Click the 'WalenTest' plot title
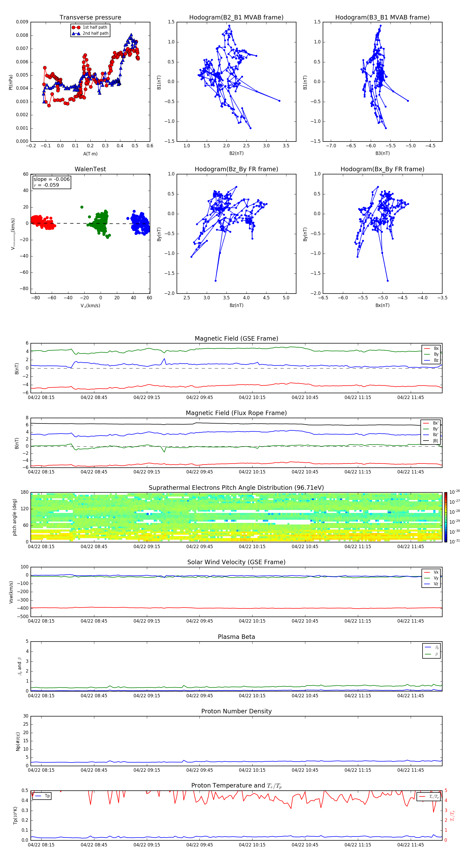The height and width of the screenshot is (868, 473). (x=90, y=169)
